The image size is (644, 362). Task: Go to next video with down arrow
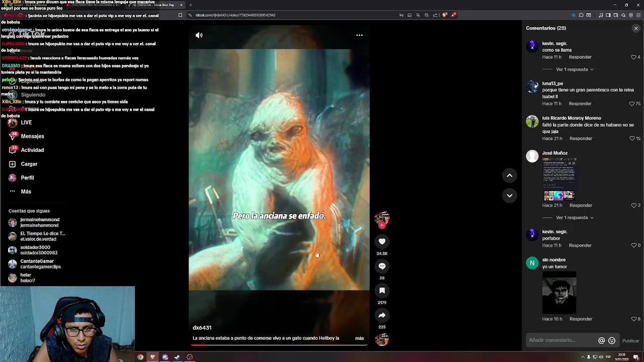509,196
